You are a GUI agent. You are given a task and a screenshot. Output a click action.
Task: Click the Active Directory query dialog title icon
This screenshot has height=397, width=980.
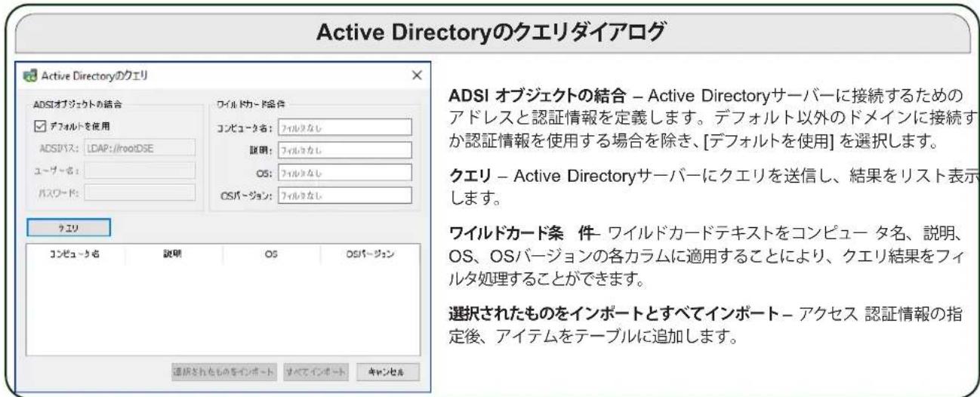(29, 76)
